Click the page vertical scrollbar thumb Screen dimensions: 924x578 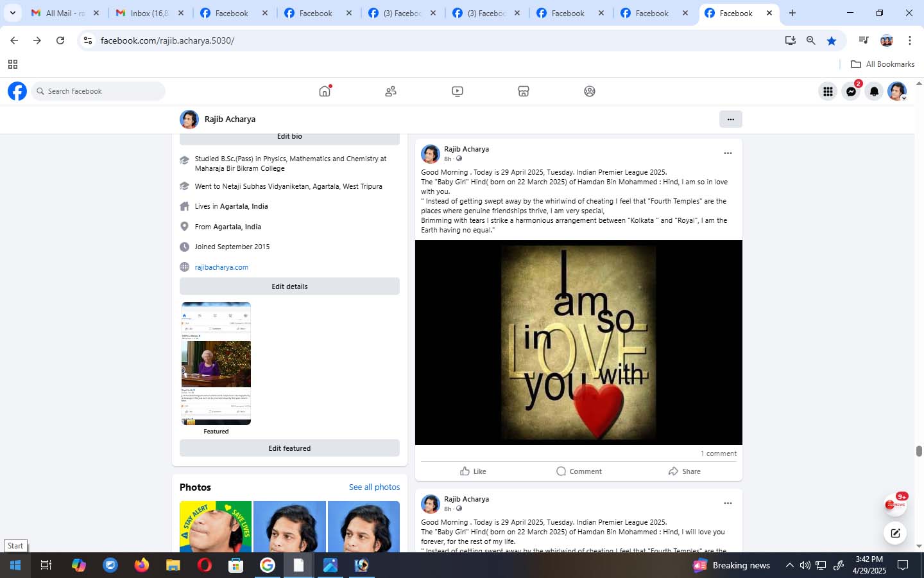point(919,451)
